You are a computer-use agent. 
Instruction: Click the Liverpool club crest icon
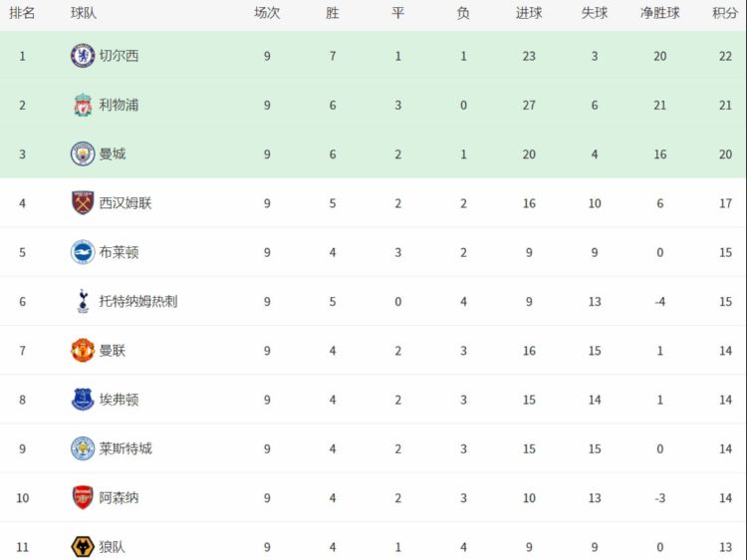click(83, 105)
